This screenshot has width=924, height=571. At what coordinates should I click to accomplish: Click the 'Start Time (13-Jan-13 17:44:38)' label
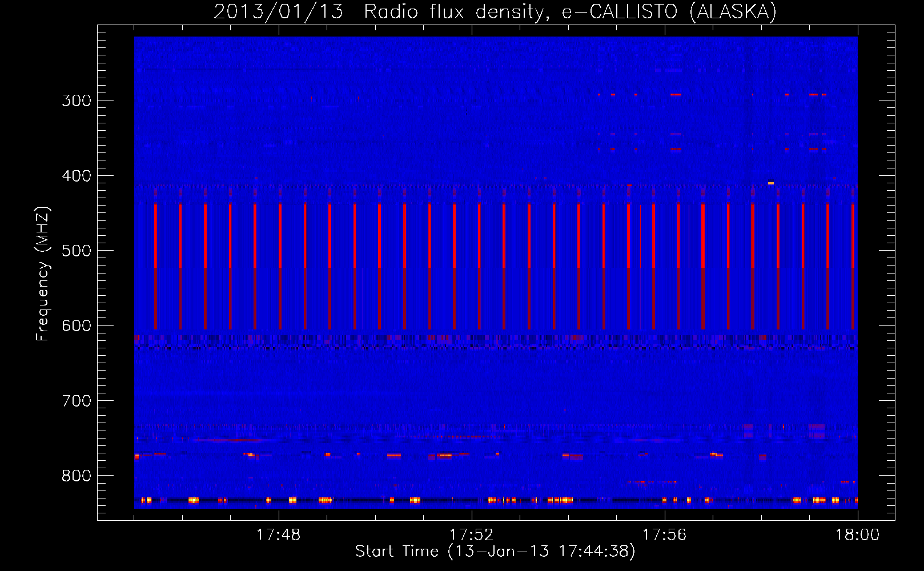(495, 552)
